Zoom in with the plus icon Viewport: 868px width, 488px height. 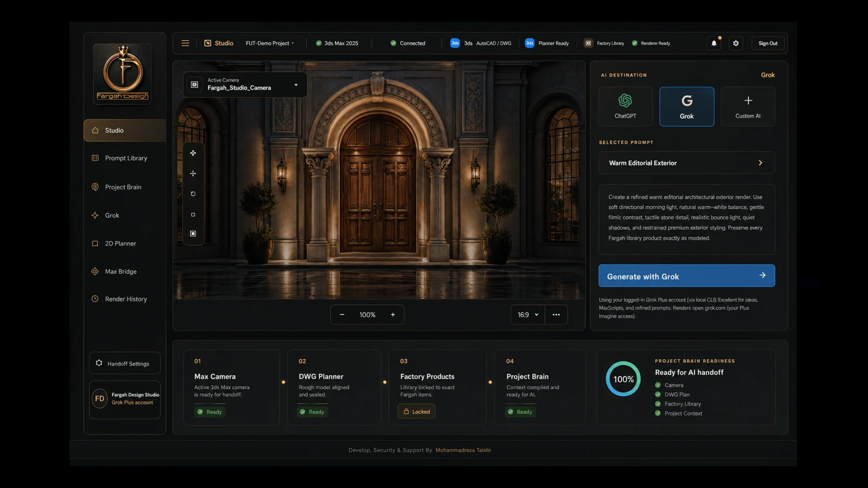(x=393, y=315)
